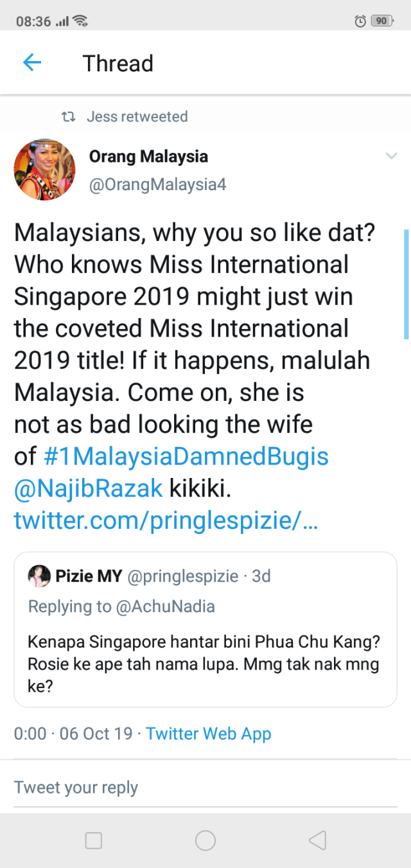Image resolution: width=411 pixels, height=868 pixels.
Task: Open the #1MalaysiaDamnedBugis hashtag
Action: point(186,456)
